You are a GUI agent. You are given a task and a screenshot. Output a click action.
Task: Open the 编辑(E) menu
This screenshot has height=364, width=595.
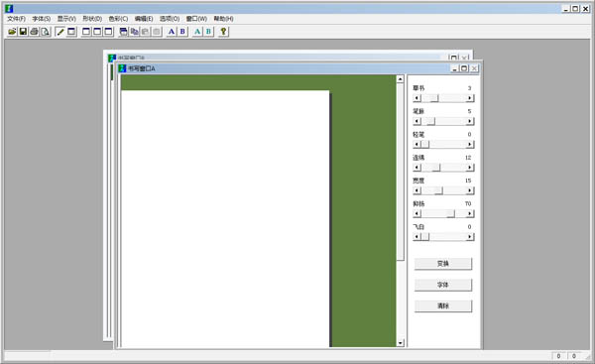144,19
